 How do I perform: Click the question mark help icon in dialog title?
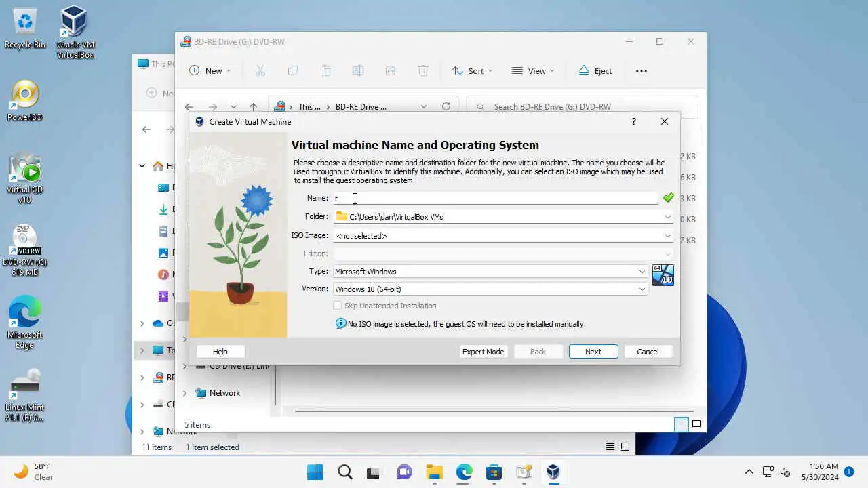tap(633, 121)
